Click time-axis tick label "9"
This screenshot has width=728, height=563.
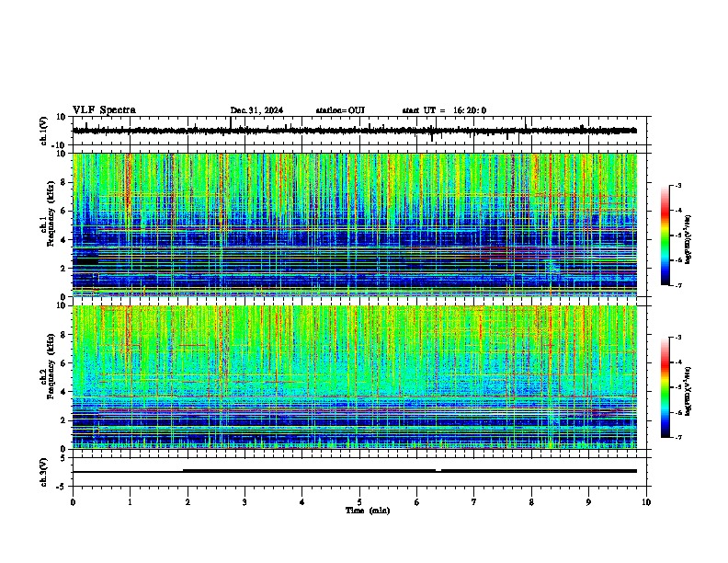(x=588, y=502)
